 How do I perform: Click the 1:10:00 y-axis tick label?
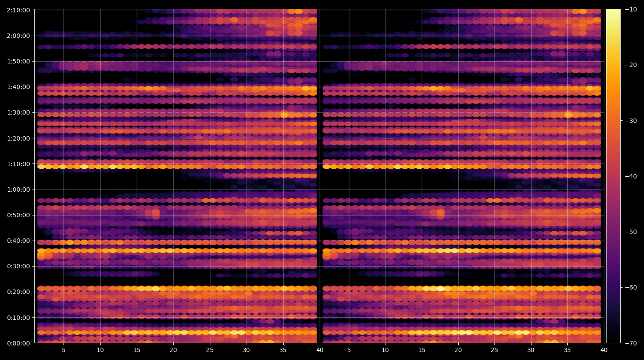pos(18,164)
